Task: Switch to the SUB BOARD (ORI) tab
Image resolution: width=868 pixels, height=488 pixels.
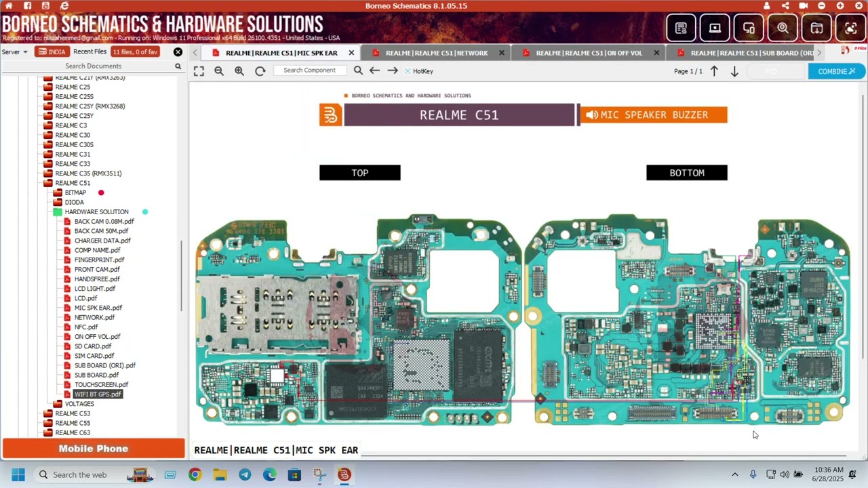Action: pyautogui.click(x=751, y=53)
